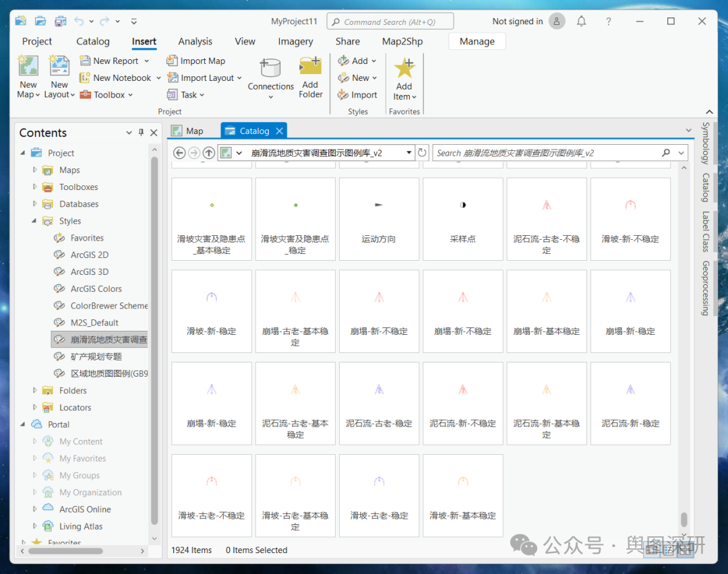Screen dimensions: 728x574
Task: Open Connections in the ribbon
Action: coord(271,78)
